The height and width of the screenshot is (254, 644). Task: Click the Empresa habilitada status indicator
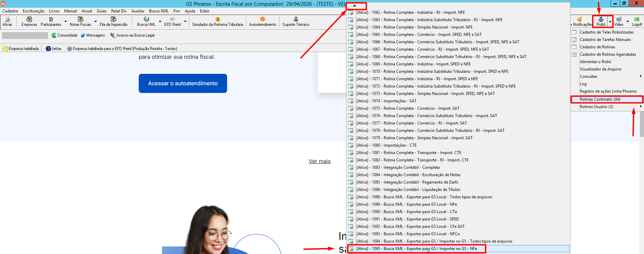click(21, 49)
